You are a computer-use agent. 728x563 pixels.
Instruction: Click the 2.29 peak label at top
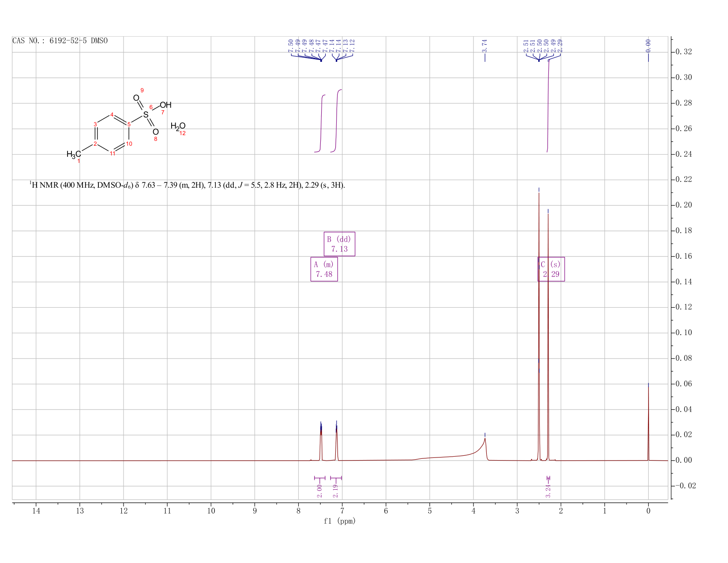(x=560, y=45)
